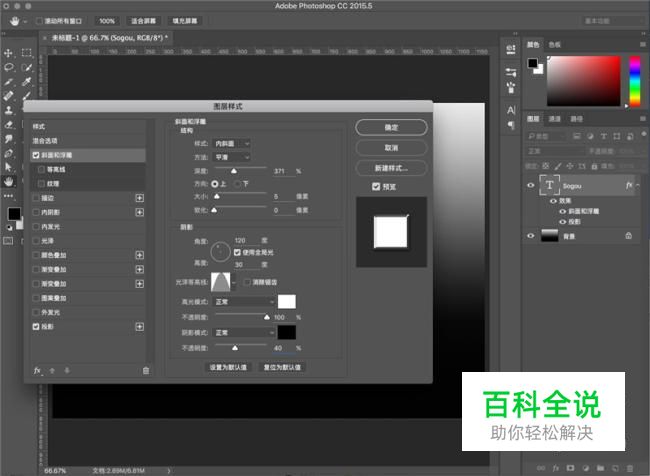The width and height of the screenshot is (650, 476).
Task: Hide the 背景 layer eye icon
Action: 531,236
